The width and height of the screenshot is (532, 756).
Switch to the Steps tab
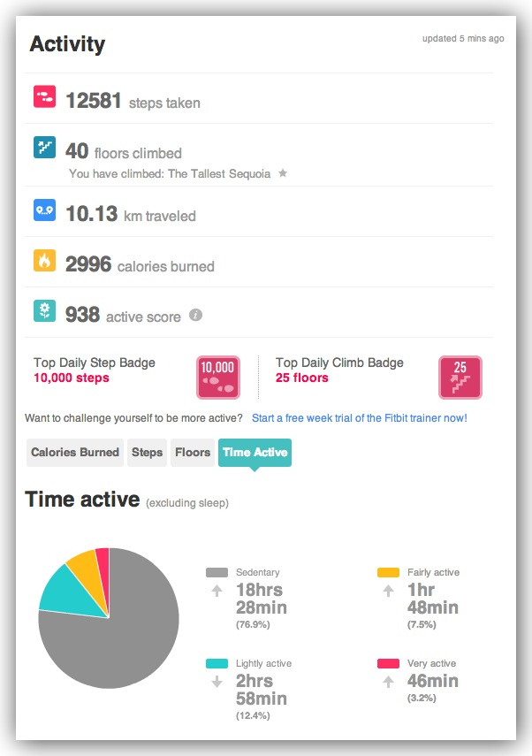tap(148, 453)
